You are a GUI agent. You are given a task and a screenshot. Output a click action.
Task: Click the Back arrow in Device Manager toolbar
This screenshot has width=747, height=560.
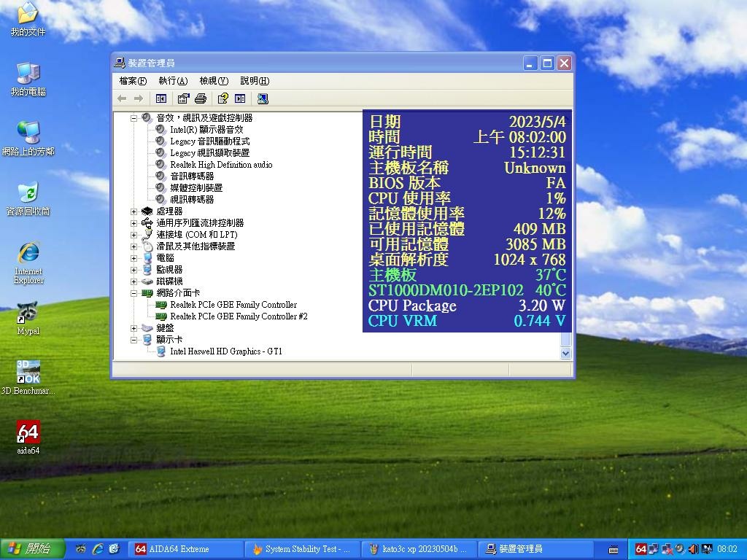(x=122, y=98)
